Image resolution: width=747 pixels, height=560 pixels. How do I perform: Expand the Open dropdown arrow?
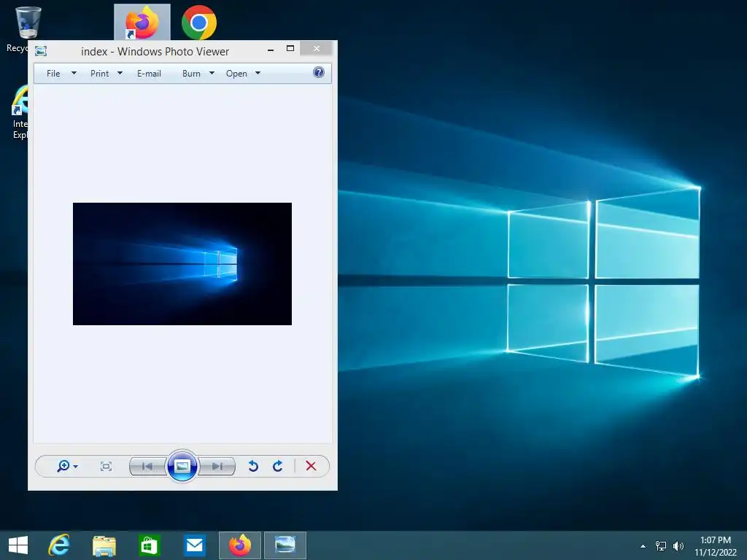(x=258, y=73)
